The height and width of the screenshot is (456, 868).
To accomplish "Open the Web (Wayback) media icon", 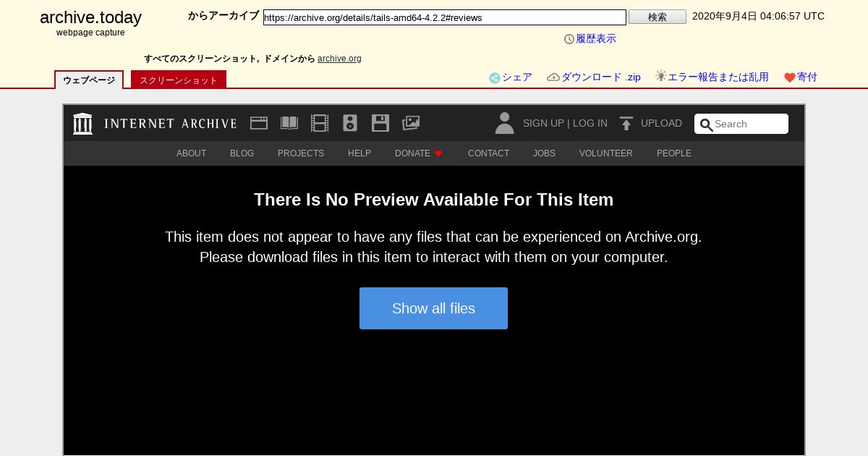I will [259, 123].
